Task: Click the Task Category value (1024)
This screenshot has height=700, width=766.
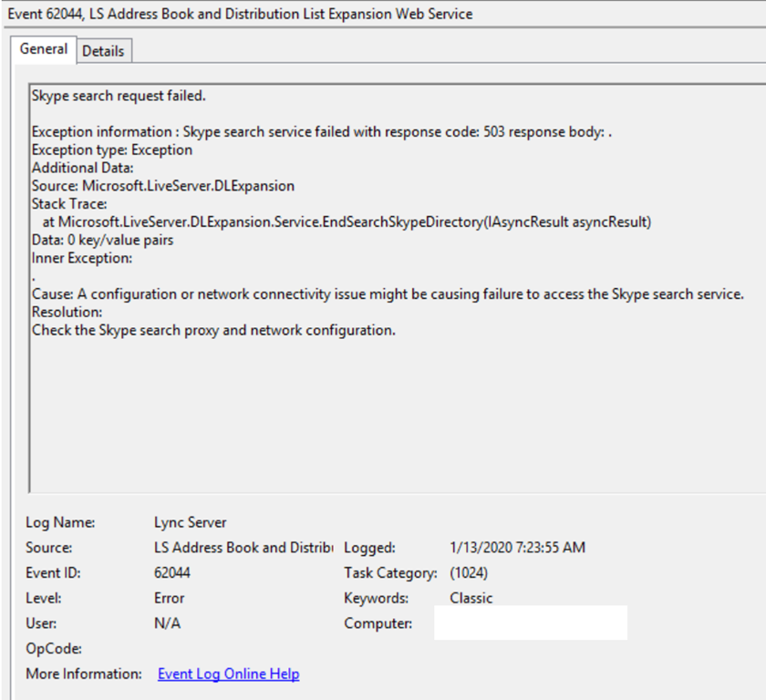Action: tap(469, 573)
